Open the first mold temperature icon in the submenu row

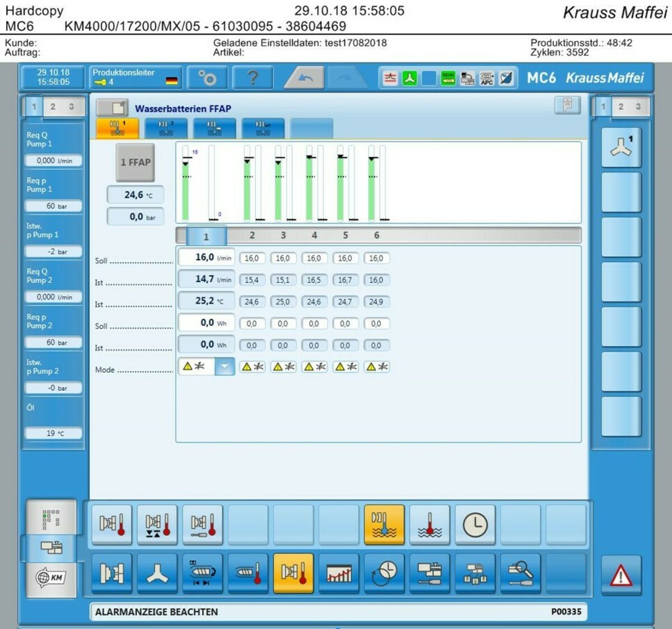pyautogui.click(x=111, y=524)
